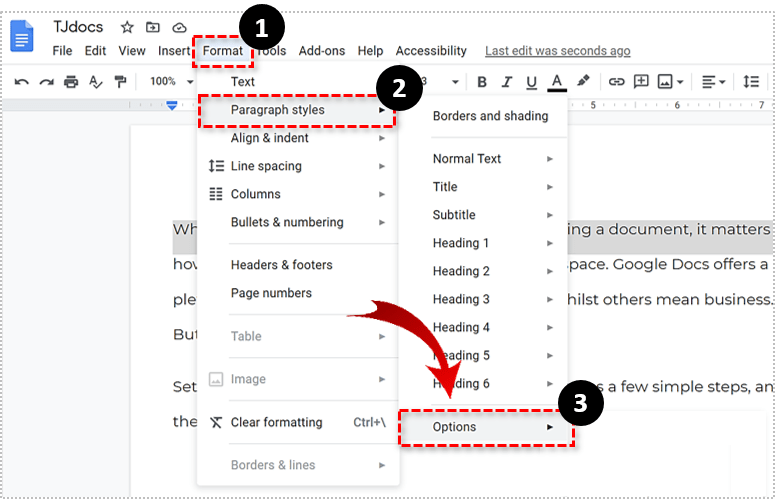Screen dimensions: 775x499
Task: Click the Undo arrow in the toolbar
Action: click(22, 82)
